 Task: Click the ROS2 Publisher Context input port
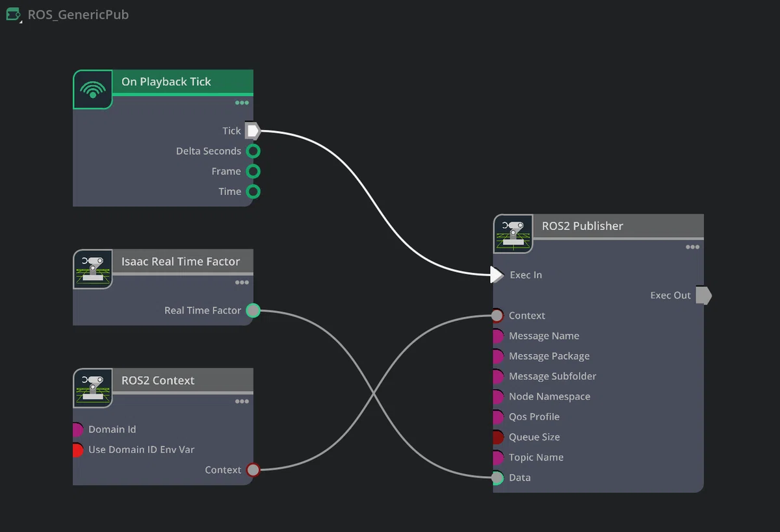[x=497, y=316]
